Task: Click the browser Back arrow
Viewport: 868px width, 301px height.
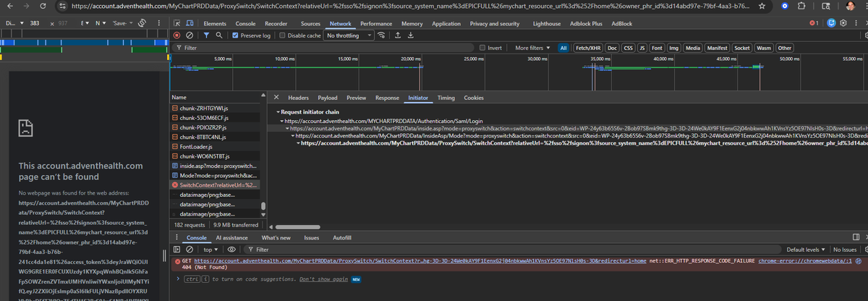Action: (x=9, y=6)
